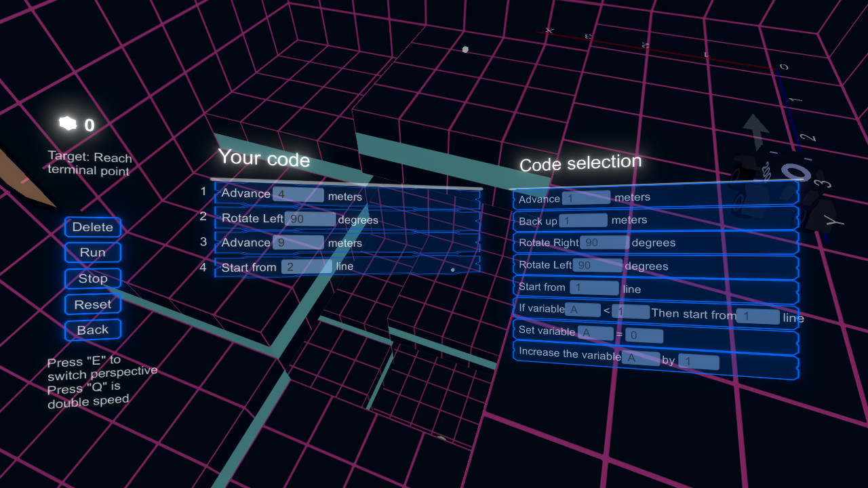Edit meters value 9 in code line 3
868x488 pixels.
click(x=298, y=243)
